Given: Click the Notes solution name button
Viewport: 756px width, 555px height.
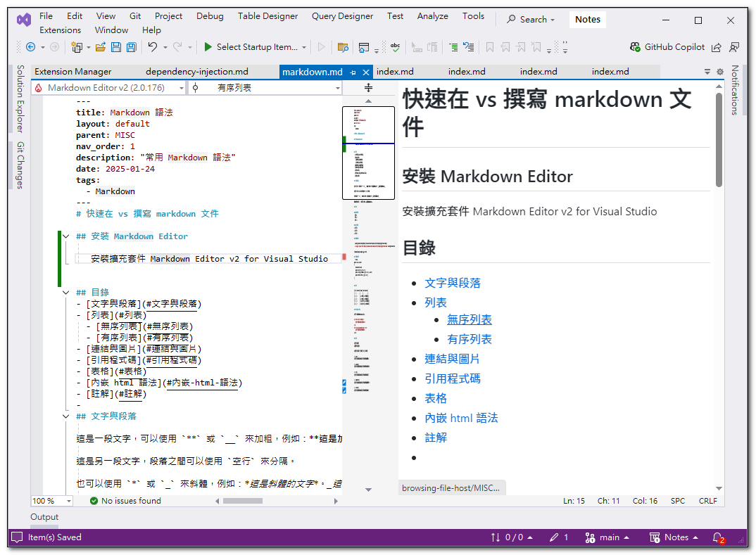Looking at the screenshot, I should click(x=587, y=20).
